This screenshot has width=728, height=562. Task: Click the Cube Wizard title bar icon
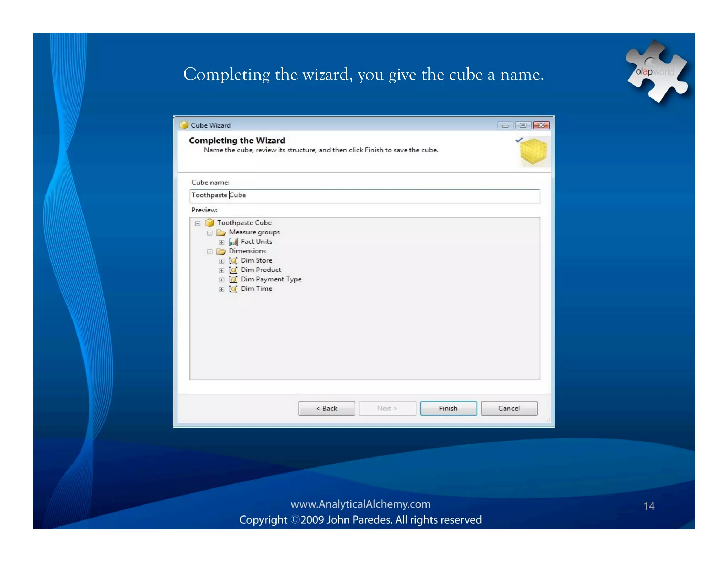click(184, 125)
